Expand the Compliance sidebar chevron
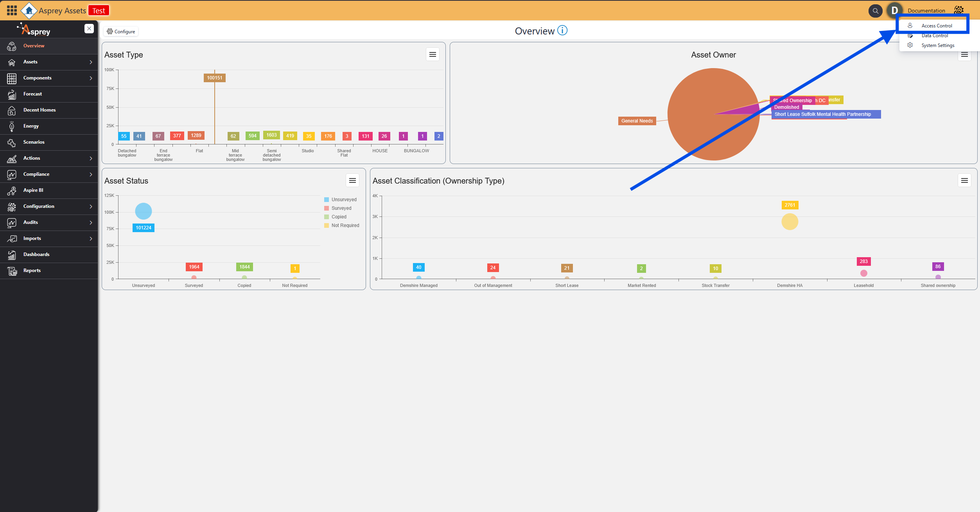 pos(91,175)
